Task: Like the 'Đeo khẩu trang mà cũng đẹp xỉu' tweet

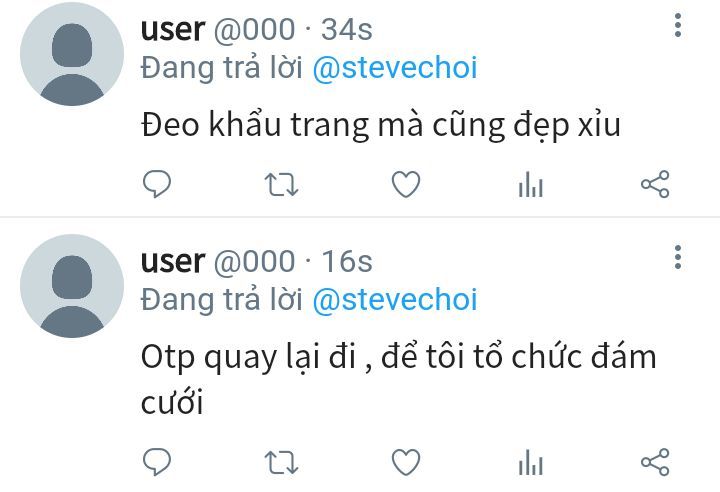Action: pos(406,184)
